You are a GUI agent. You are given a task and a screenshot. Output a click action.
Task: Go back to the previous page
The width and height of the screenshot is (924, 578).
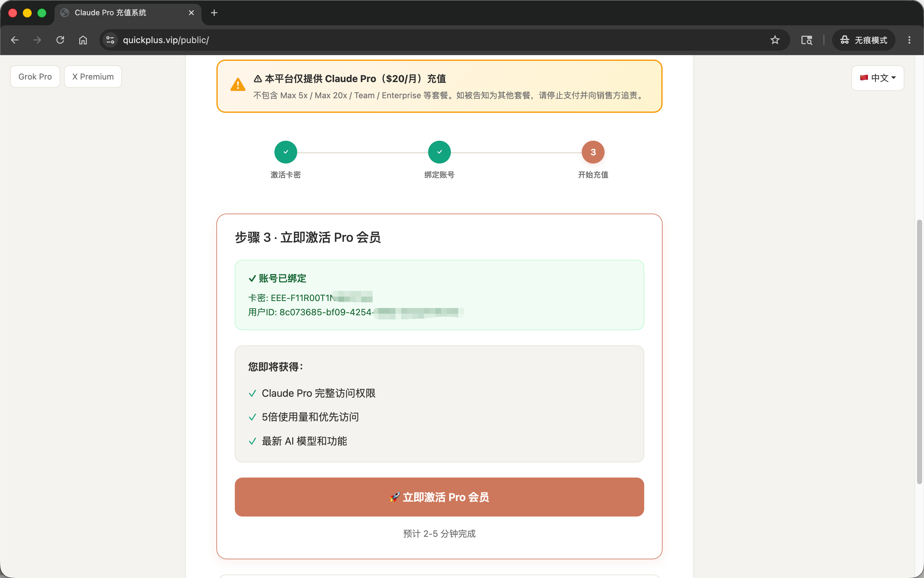[15, 40]
